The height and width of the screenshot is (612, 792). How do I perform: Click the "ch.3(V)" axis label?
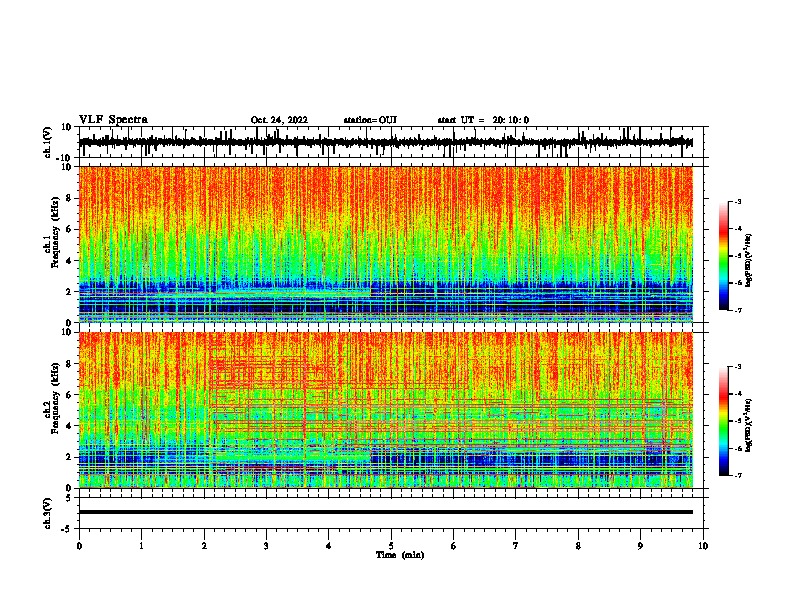click(x=48, y=514)
